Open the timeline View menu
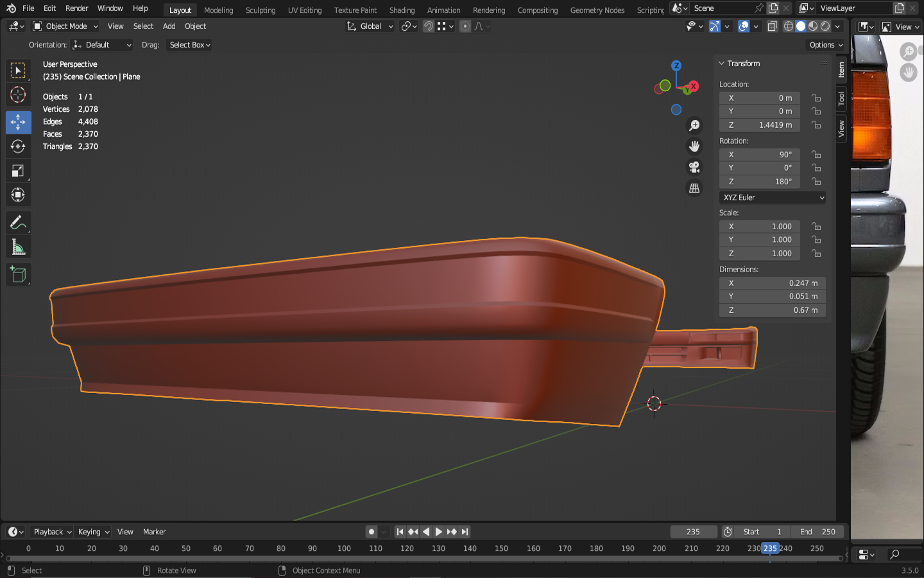This screenshot has height=578, width=924. click(125, 532)
